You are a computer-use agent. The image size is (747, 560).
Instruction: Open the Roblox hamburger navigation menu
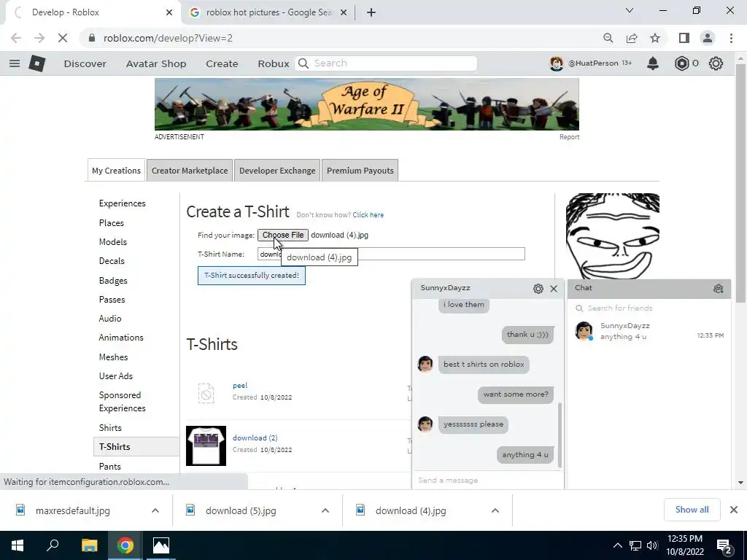click(x=15, y=63)
